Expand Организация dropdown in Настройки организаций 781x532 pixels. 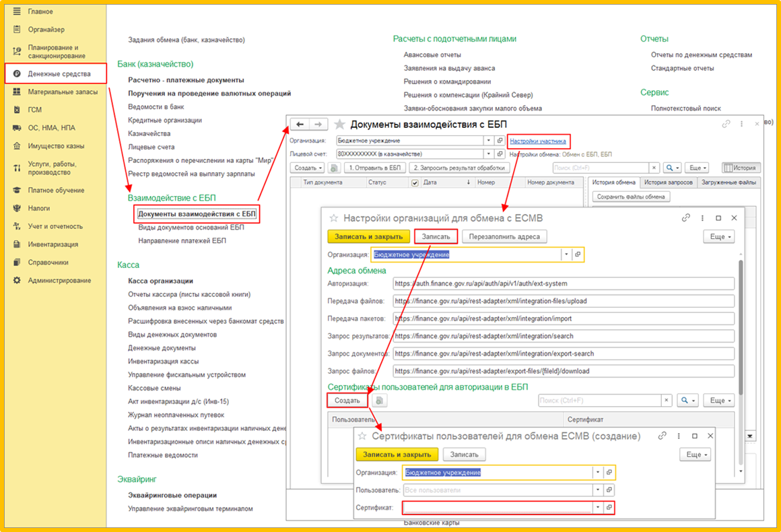566,255
